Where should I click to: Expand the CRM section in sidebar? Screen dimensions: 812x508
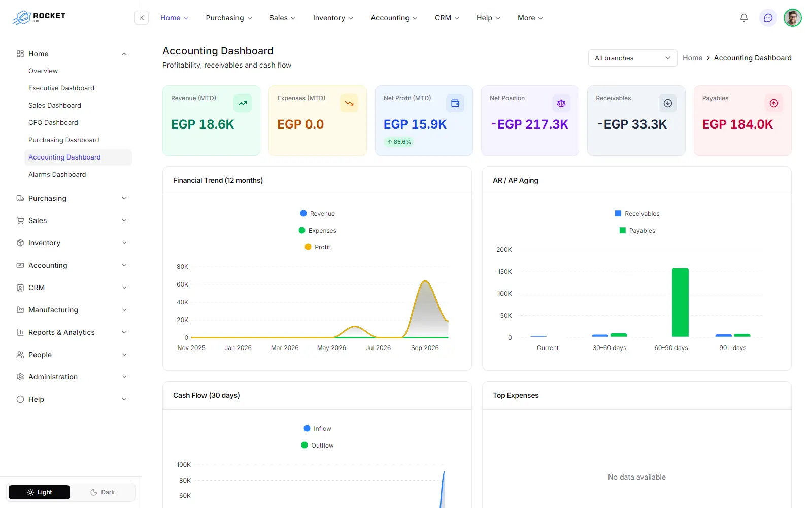pos(71,288)
